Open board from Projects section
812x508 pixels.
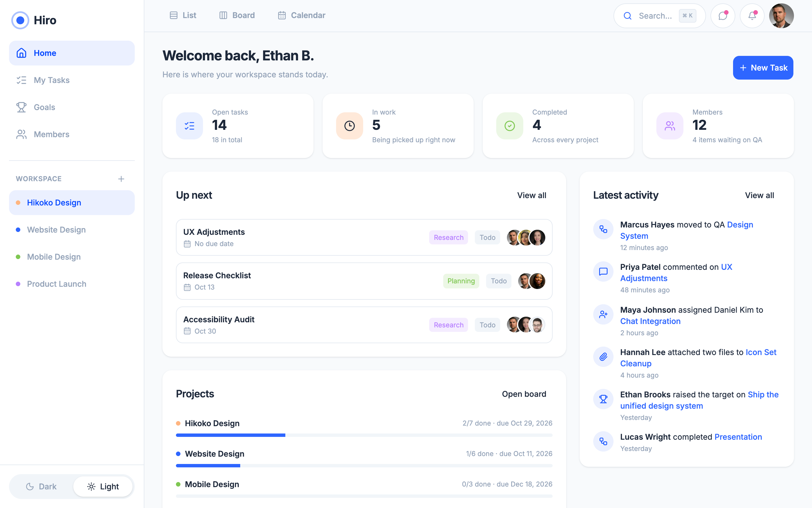coord(524,394)
